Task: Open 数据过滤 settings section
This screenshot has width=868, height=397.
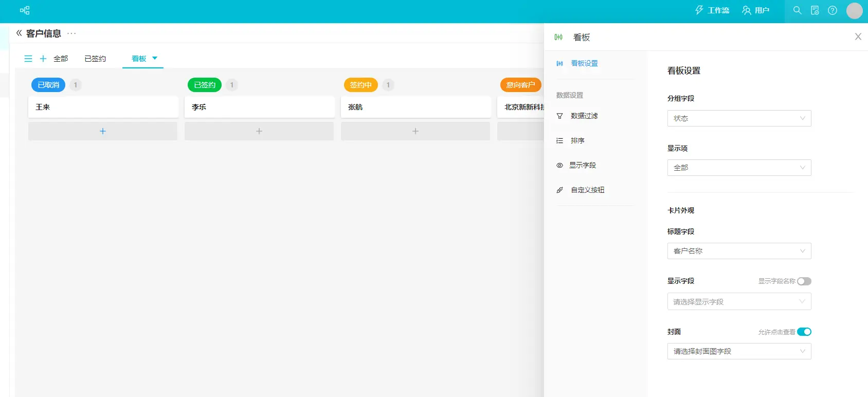Action: 584,116
